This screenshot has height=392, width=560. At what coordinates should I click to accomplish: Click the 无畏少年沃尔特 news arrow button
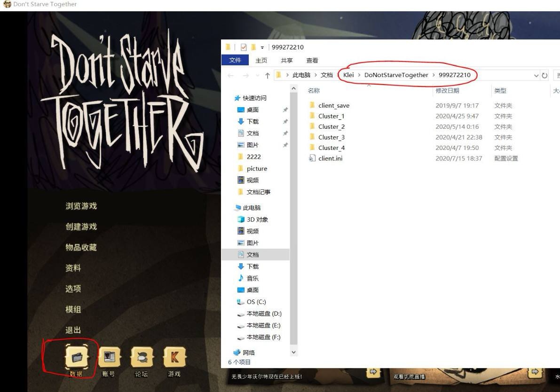pyautogui.click(x=373, y=372)
